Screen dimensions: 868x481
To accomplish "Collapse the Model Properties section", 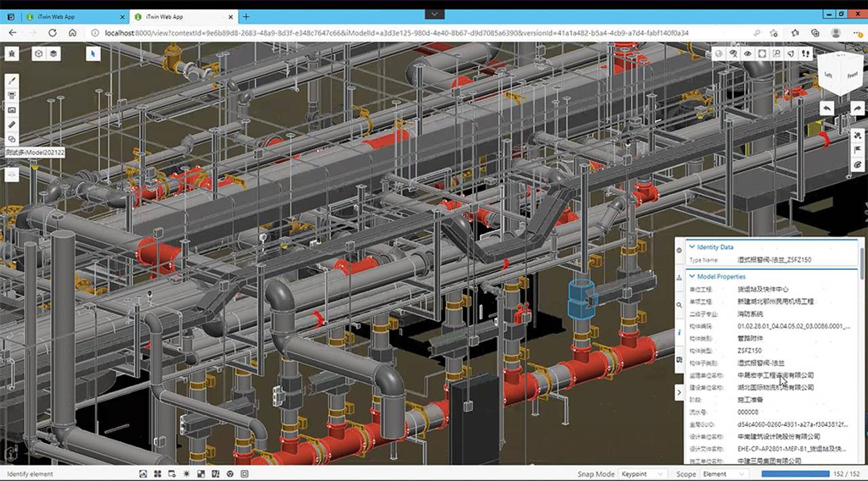I will [x=692, y=277].
